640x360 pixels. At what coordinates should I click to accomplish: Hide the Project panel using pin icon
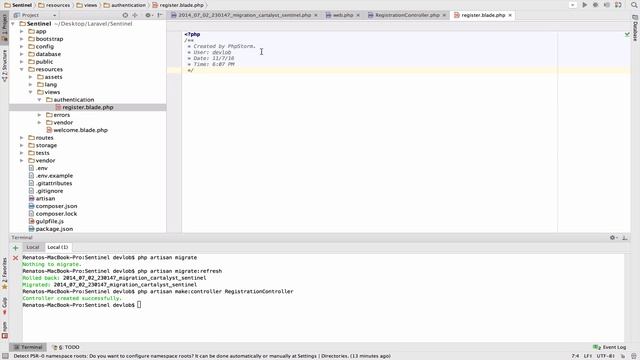160,15
